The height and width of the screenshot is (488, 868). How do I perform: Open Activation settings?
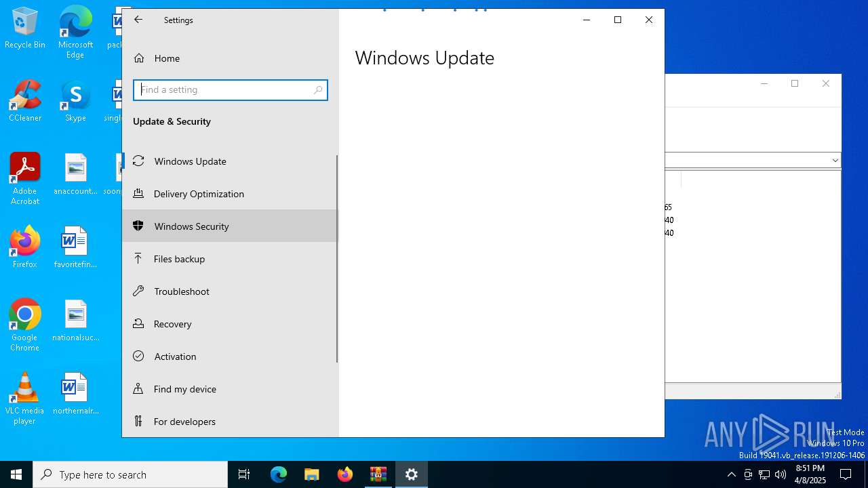pos(230,357)
